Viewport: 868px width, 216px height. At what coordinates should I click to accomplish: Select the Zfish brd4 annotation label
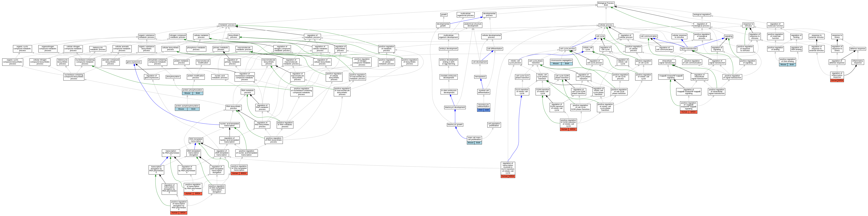484,110
